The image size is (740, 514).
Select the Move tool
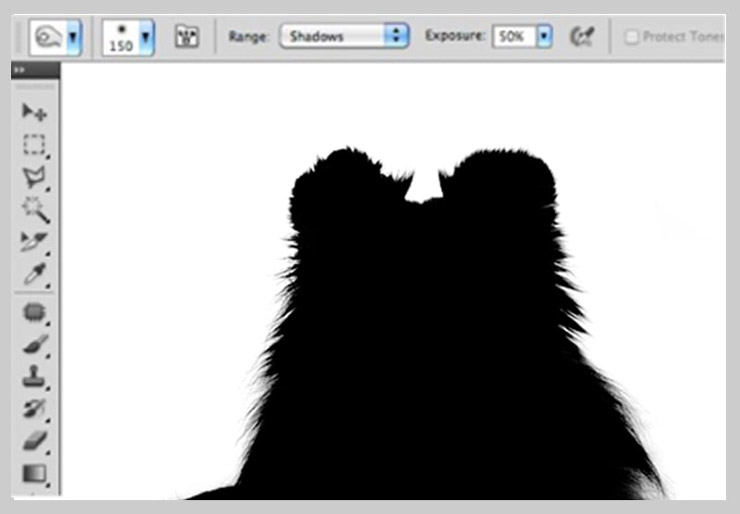(x=35, y=112)
